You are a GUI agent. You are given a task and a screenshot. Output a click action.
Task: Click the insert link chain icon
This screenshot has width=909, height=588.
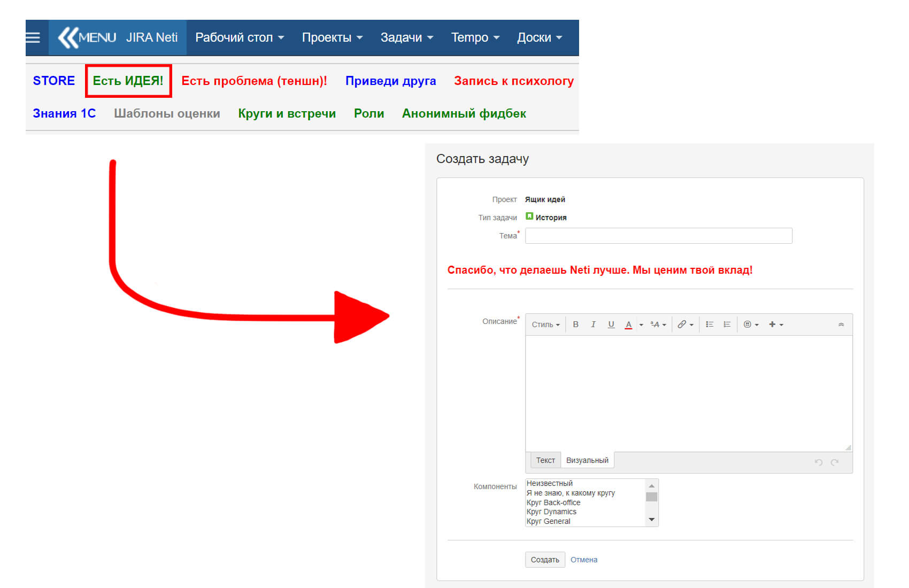click(x=682, y=324)
